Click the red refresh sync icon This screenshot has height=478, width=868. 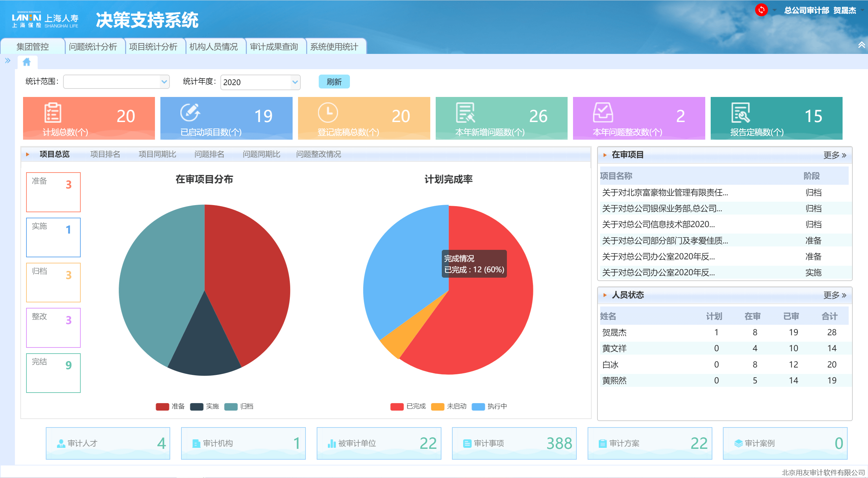pos(761,10)
